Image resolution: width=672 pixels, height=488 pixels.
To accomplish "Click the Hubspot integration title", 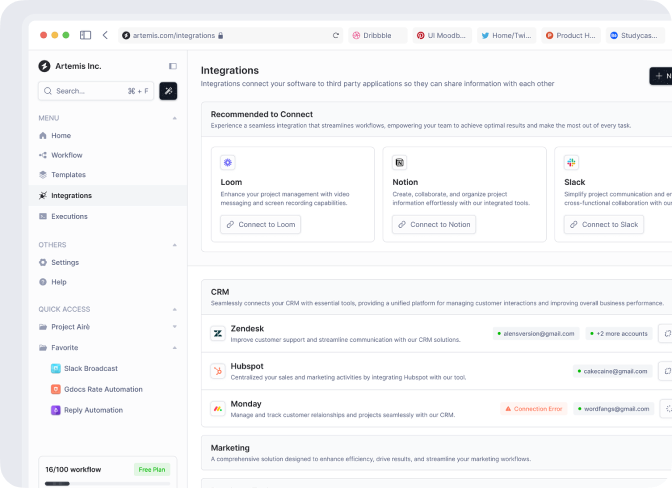I will point(247,366).
